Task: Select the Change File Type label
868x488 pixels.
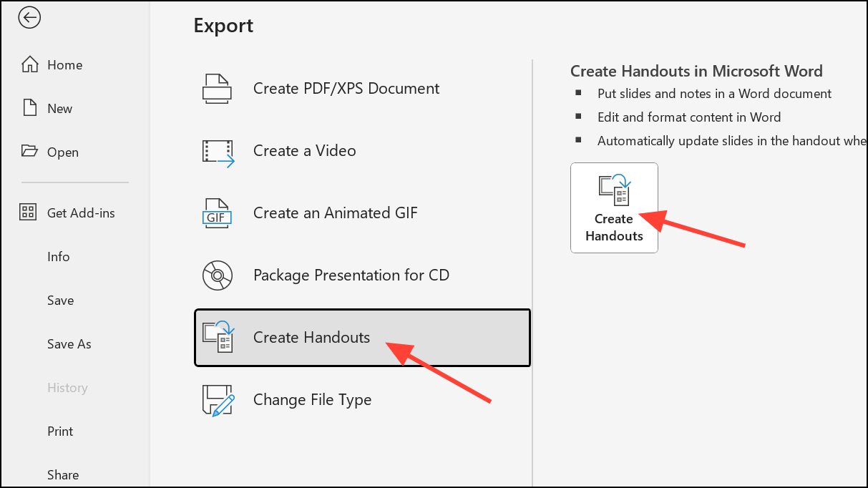Action: (312, 400)
